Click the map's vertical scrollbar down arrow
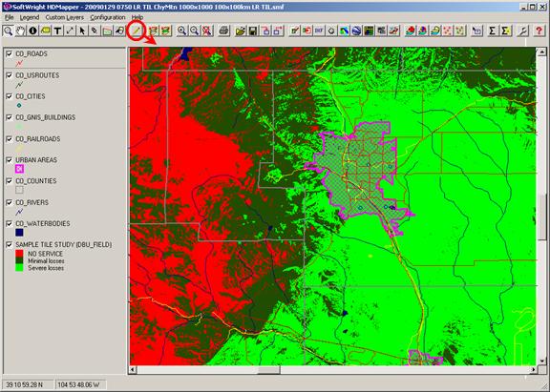Viewport: 550px width, 392px height. 542,361
